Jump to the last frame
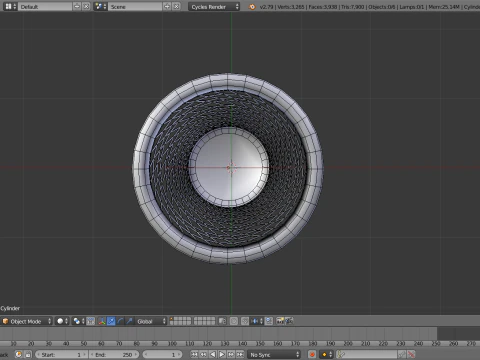 click(240, 354)
